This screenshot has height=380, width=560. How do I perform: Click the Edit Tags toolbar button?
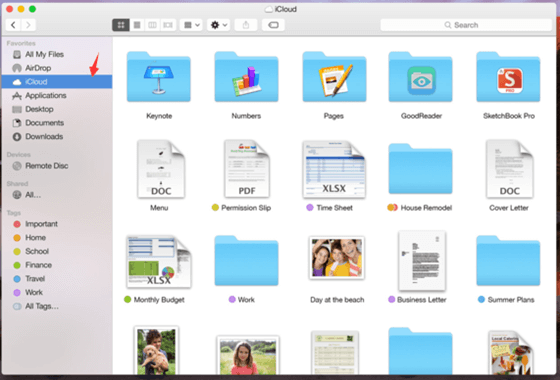(273, 25)
